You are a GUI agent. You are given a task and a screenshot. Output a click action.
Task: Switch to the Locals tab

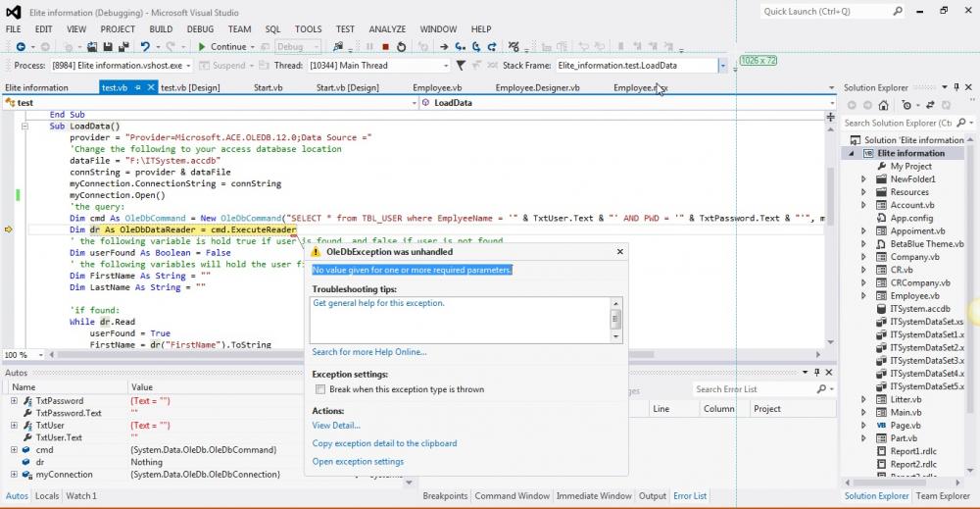click(47, 496)
